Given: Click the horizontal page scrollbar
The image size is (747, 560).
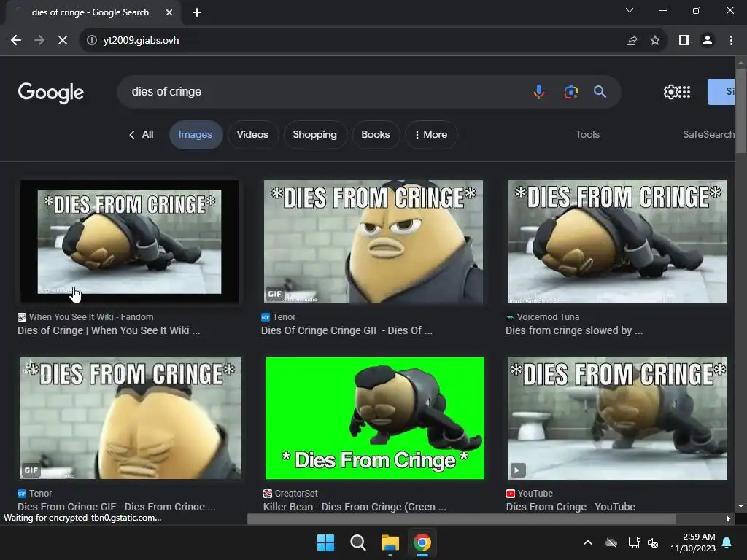Looking at the screenshot, I should click(x=461, y=518).
